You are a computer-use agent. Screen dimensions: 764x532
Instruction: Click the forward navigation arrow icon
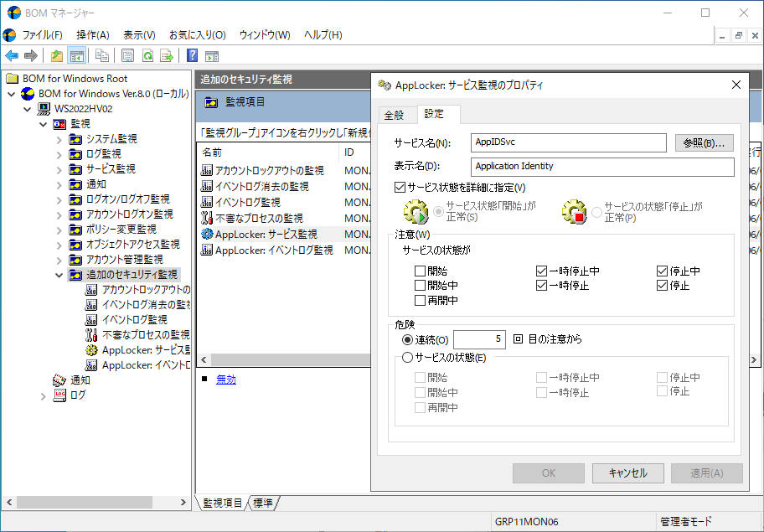coord(30,55)
